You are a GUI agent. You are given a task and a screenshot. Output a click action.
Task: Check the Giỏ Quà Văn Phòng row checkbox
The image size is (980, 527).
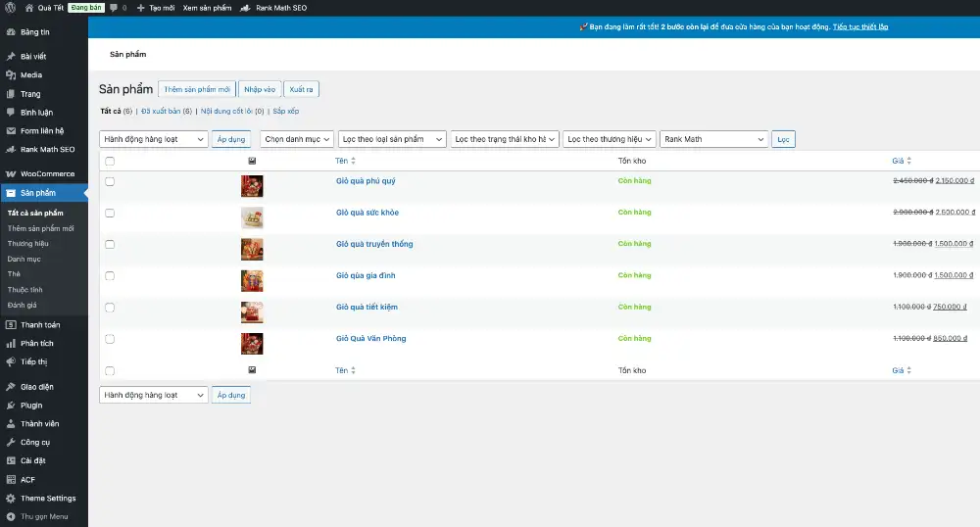pos(110,339)
